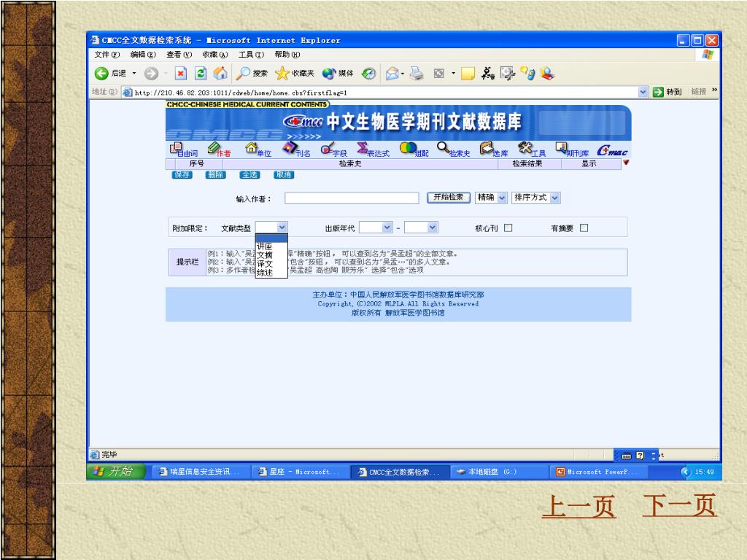
Task: Open the 选库 database selection icon
Action: click(494, 149)
